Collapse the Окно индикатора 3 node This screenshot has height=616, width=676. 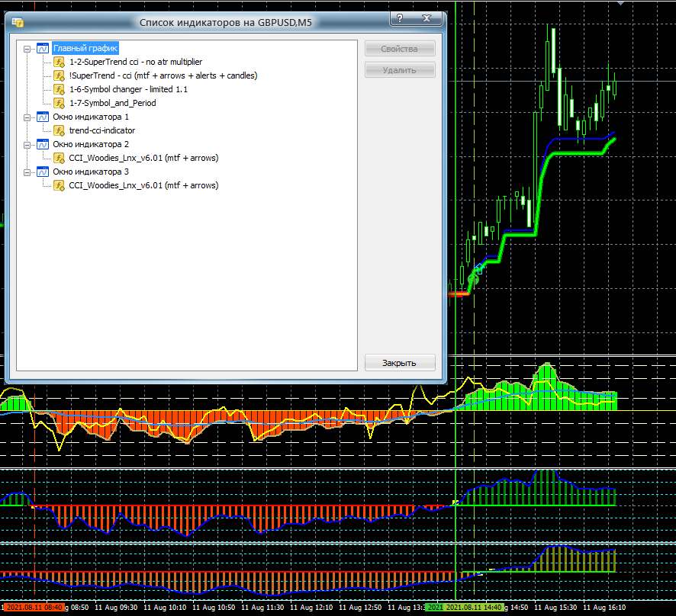[x=27, y=172]
